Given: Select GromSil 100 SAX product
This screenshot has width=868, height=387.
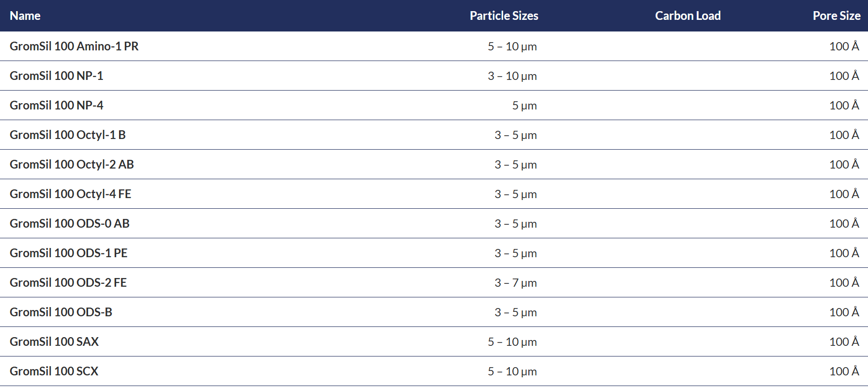Looking at the screenshot, I should pyautogui.click(x=54, y=341).
